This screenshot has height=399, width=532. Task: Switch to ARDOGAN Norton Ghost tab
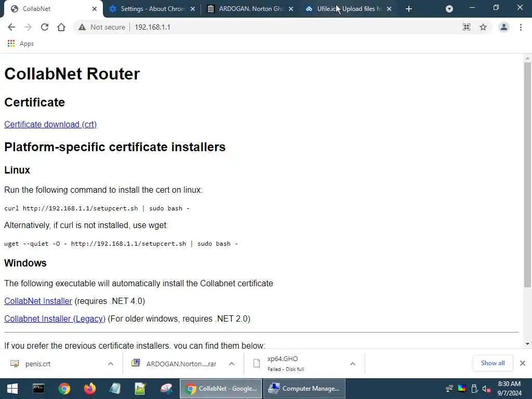click(250, 9)
